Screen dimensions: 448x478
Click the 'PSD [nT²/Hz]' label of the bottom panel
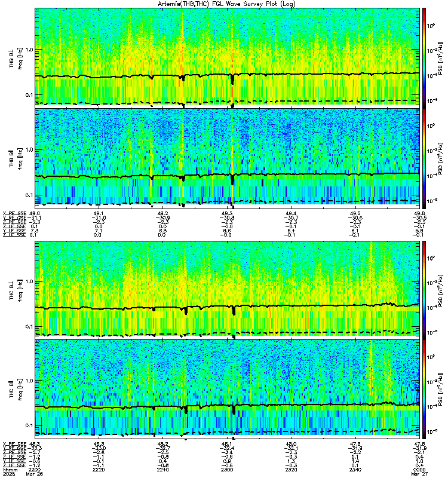[440, 390]
